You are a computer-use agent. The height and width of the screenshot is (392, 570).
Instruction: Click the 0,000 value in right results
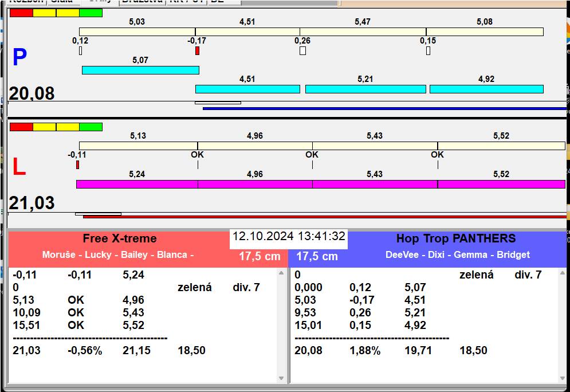[308, 288]
